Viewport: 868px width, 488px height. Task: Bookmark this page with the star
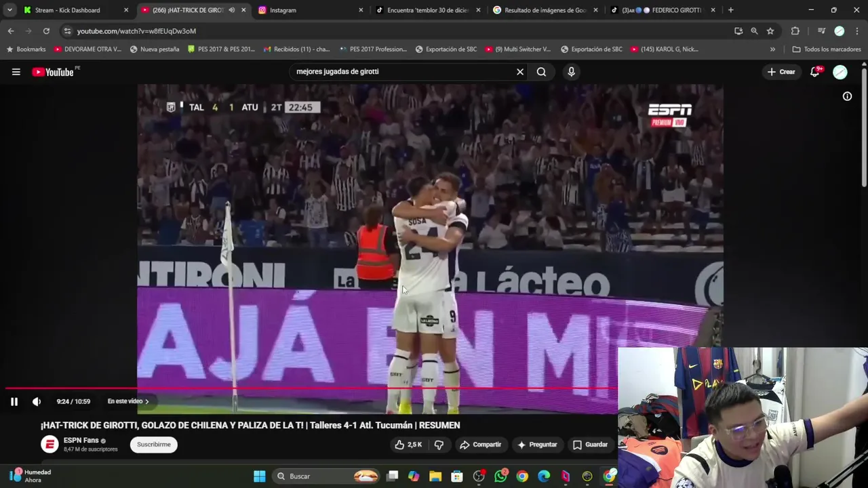click(770, 31)
